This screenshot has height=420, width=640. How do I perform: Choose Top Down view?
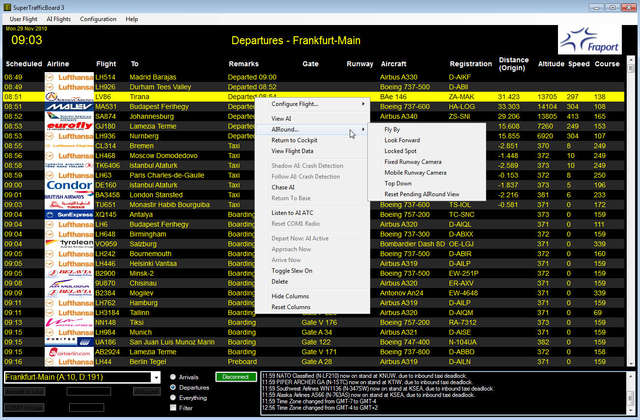[x=427, y=183]
